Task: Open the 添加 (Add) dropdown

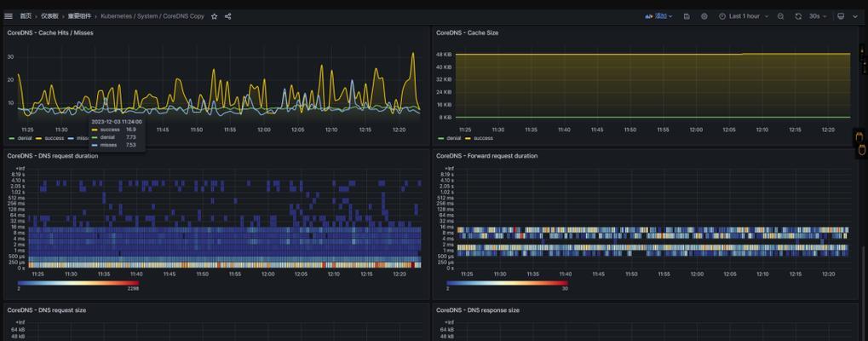Action: (x=658, y=16)
